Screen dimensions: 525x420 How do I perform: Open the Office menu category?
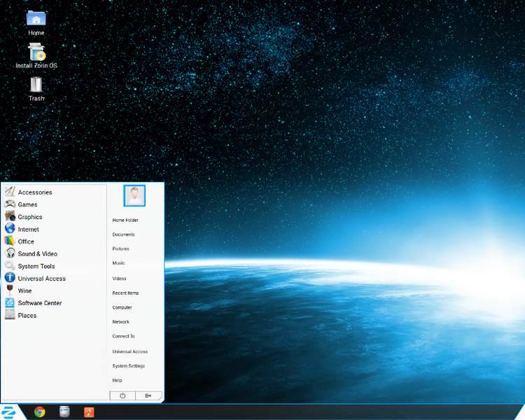pos(26,241)
